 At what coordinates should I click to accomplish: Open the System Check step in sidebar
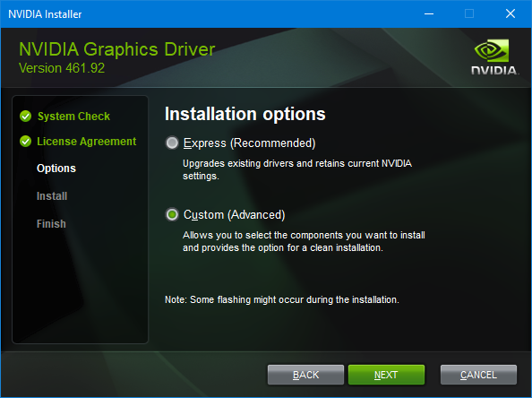pyautogui.click(x=73, y=117)
